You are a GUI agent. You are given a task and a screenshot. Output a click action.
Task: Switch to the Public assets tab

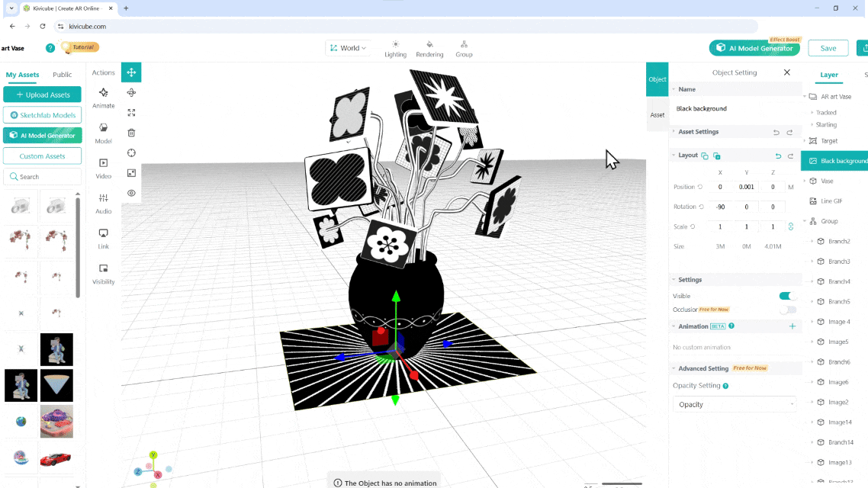62,75
